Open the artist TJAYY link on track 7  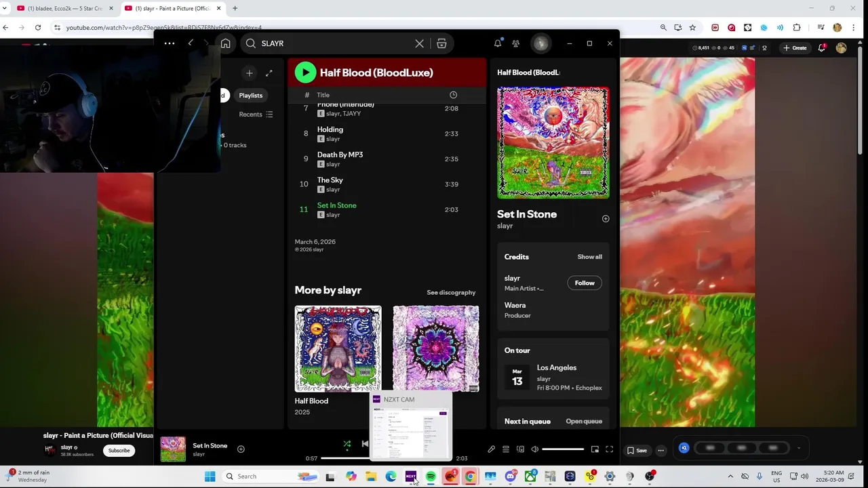click(351, 114)
